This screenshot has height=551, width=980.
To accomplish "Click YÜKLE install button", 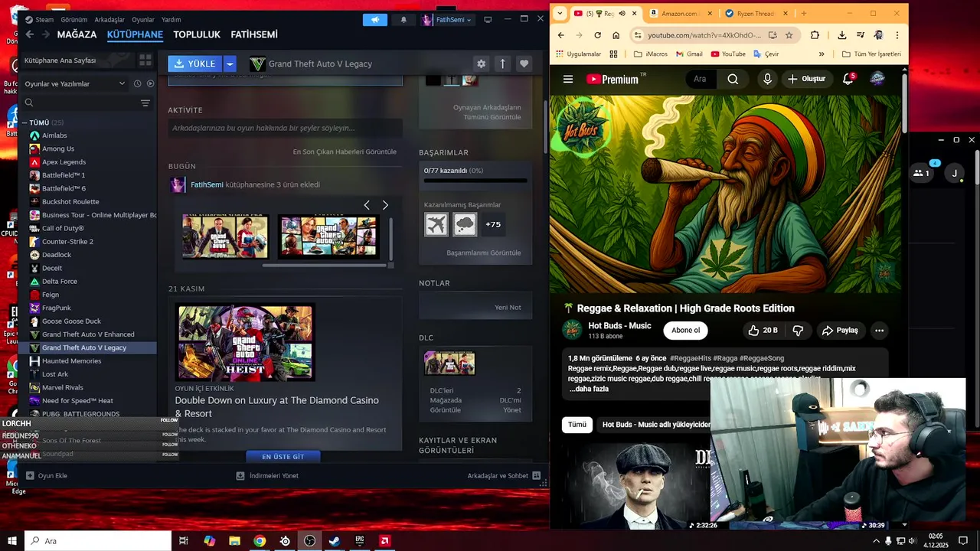I will (x=195, y=64).
